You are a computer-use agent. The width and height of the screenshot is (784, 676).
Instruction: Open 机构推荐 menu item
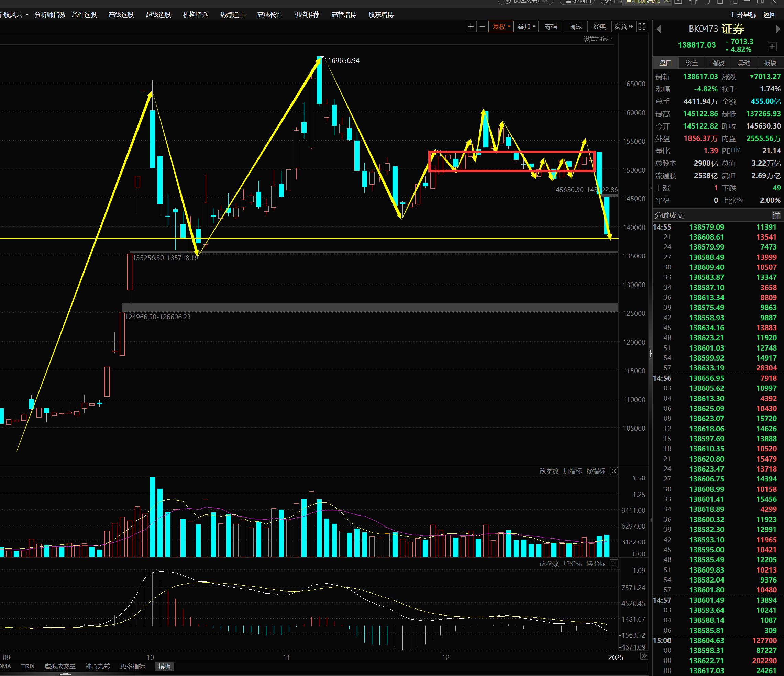(x=307, y=15)
